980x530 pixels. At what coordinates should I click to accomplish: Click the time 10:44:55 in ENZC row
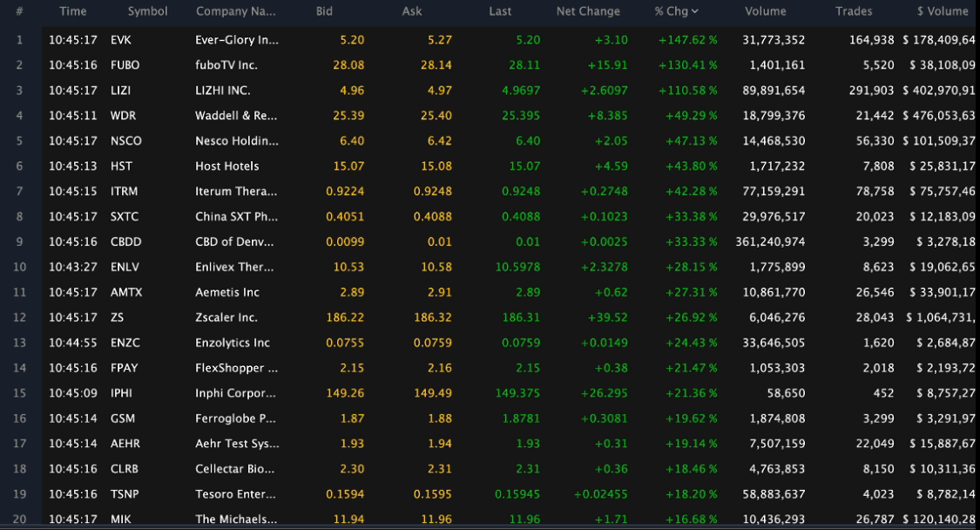[73, 343]
